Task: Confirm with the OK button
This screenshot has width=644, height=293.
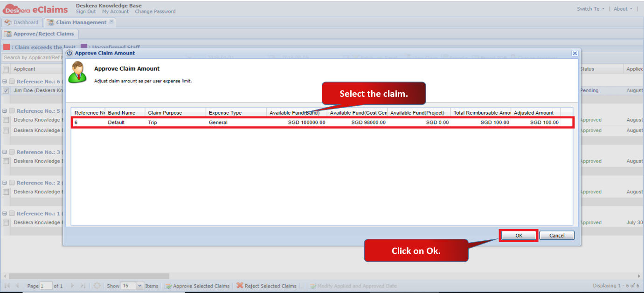Action: [x=519, y=236]
